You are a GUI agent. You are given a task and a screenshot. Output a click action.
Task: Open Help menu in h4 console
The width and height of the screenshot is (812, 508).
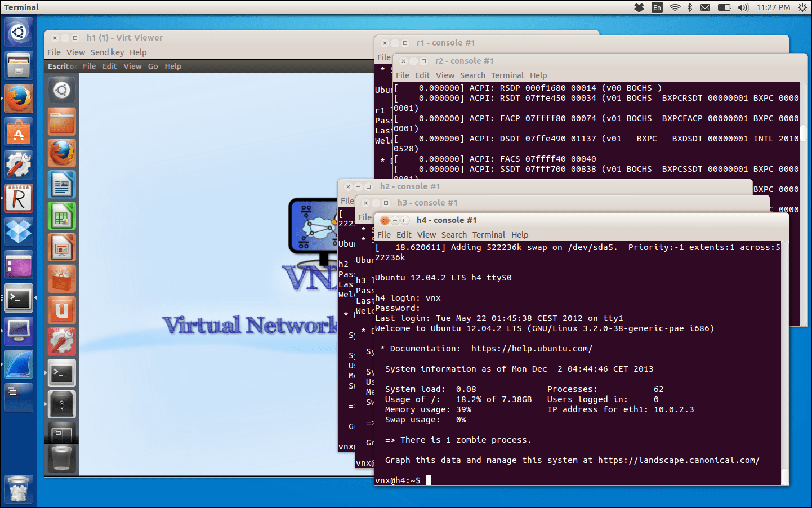click(x=520, y=235)
